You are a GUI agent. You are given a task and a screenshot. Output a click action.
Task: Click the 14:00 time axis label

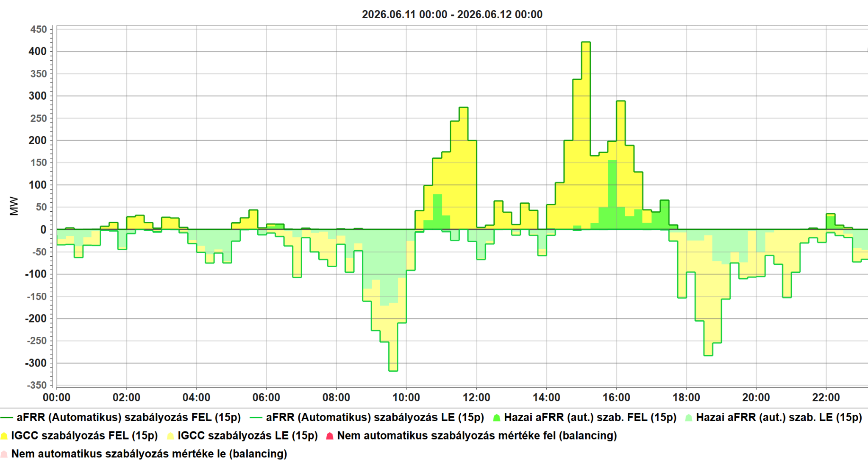click(546, 398)
